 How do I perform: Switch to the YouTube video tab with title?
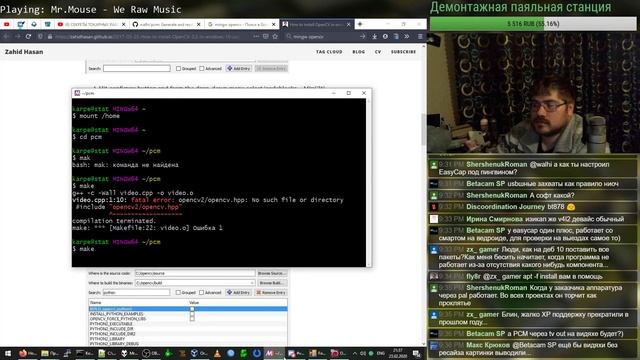pyautogui.click(x=91, y=24)
